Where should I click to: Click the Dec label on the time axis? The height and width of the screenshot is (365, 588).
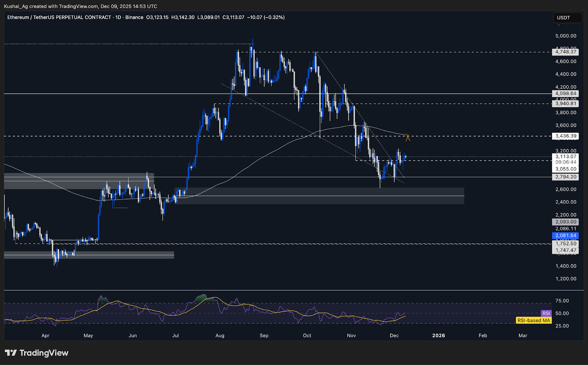pyautogui.click(x=394, y=336)
